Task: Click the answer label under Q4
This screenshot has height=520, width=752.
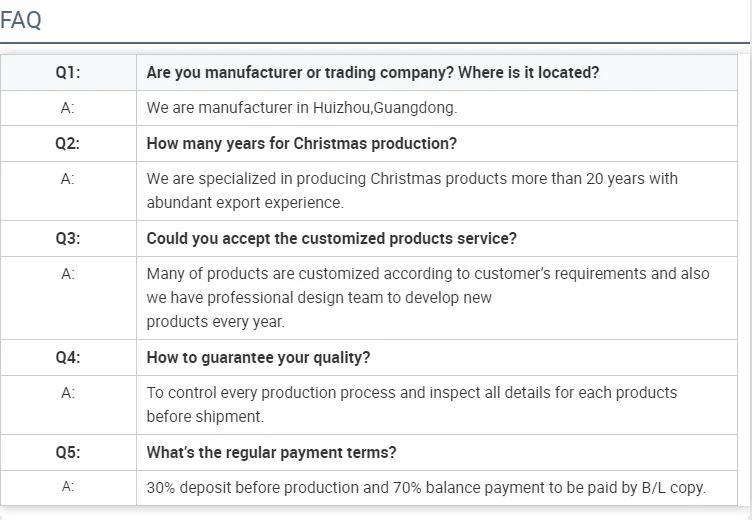Action: 68,393
